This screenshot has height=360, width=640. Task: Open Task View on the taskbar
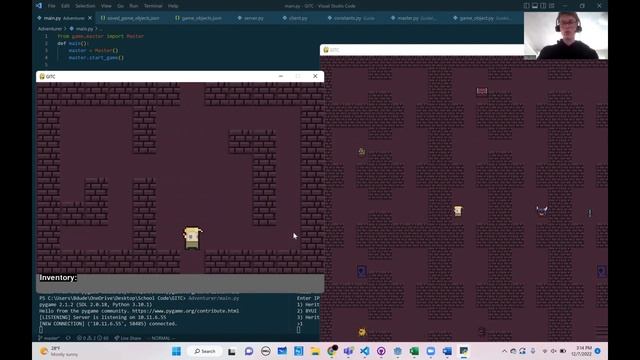click(232, 351)
